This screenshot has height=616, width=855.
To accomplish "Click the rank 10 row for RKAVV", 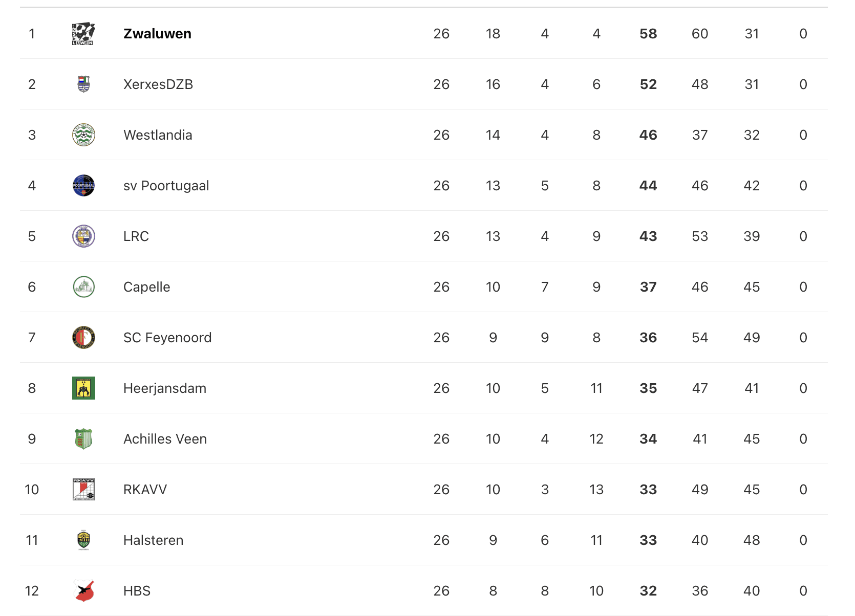I will pos(424,490).
